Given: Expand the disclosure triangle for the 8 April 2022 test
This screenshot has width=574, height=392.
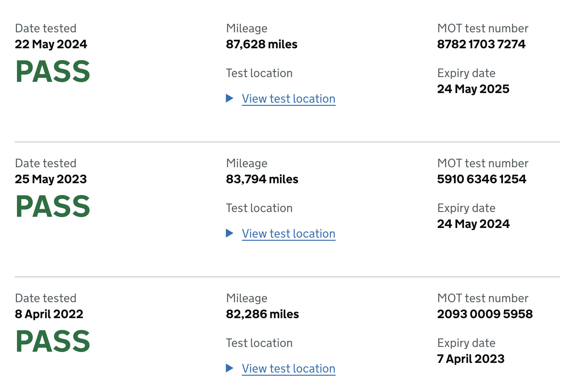Looking at the screenshot, I should (229, 368).
